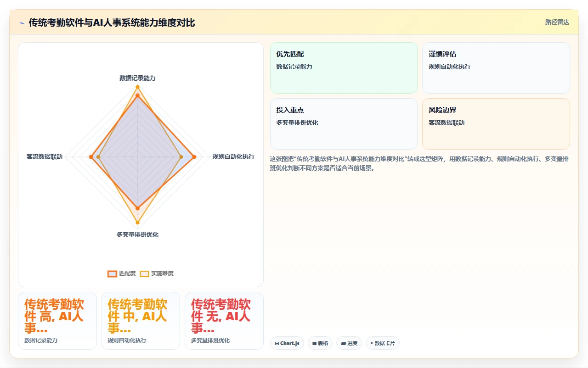Screen dimensions: 588x368
Task: Select the Chart.js chip
Action: (x=287, y=343)
